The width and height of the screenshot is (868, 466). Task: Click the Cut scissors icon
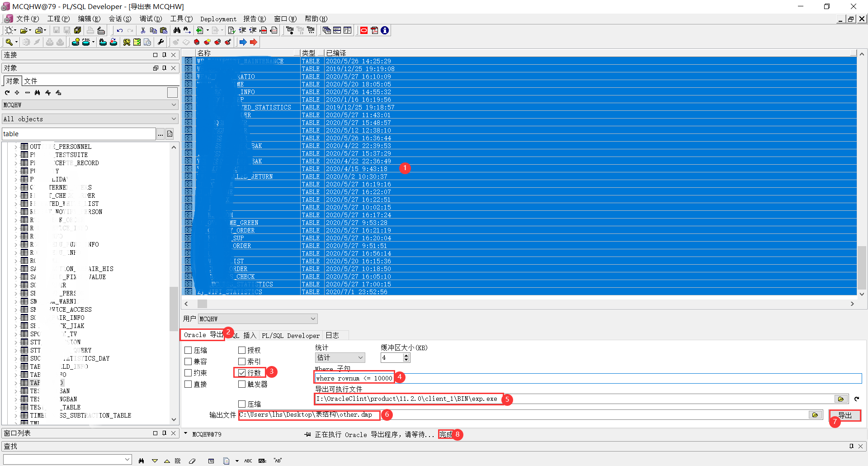[143, 30]
